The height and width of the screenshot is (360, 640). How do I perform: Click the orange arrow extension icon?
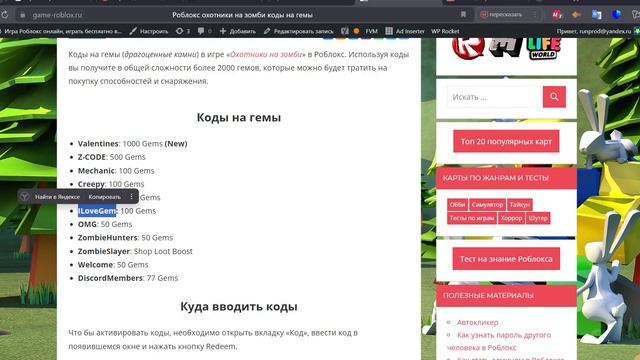click(x=576, y=15)
